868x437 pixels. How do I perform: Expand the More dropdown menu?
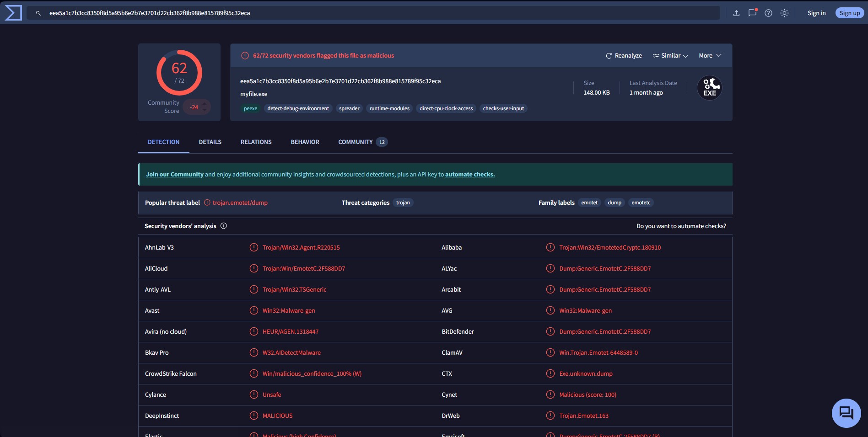click(710, 56)
